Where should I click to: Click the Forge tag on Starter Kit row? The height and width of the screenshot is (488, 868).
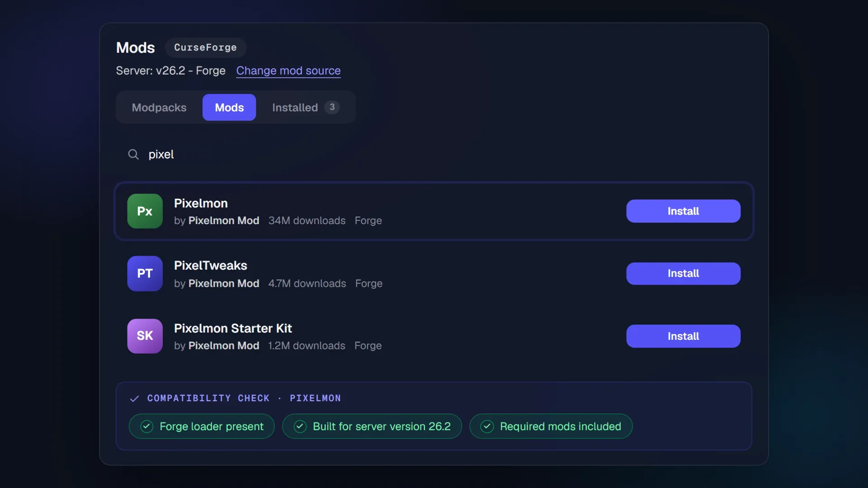(368, 346)
